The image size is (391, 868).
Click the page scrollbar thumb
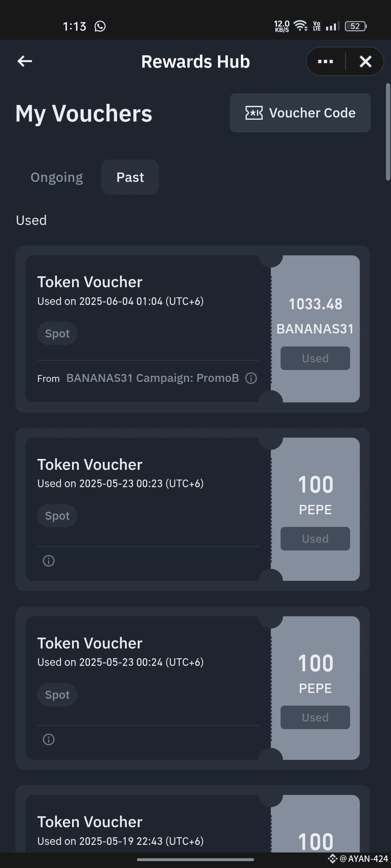[388, 132]
